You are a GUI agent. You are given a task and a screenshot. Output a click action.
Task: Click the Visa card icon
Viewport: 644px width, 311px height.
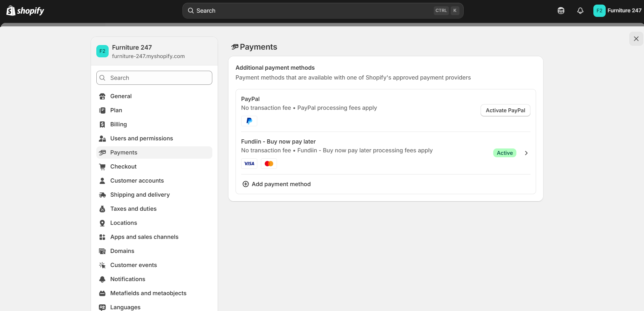point(249,164)
